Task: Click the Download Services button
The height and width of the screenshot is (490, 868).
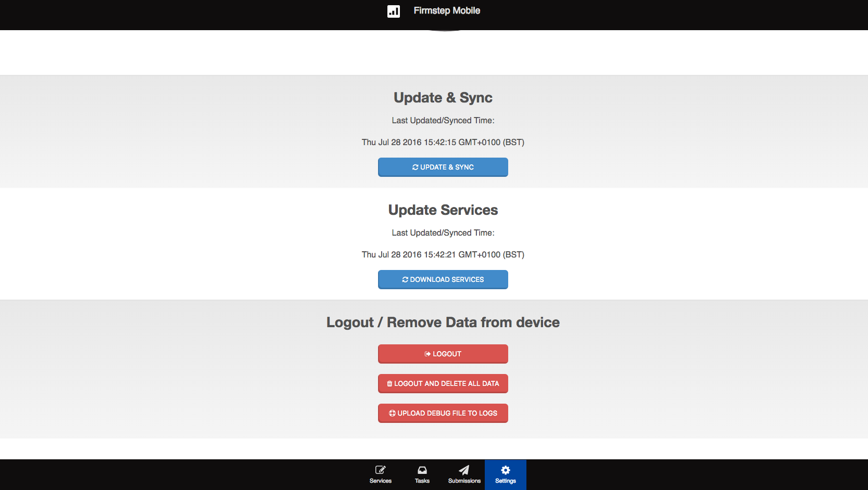Action: pos(443,279)
